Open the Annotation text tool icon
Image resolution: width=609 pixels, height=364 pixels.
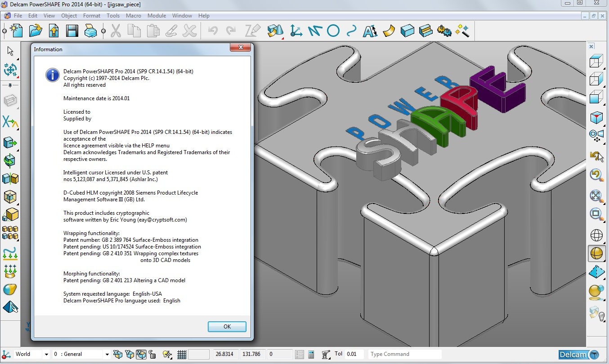(370, 31)
